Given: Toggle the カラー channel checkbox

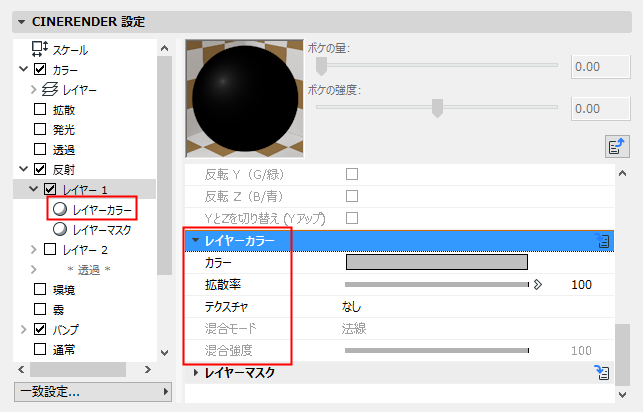Looking at the screenshot, I should coord(40,69).
